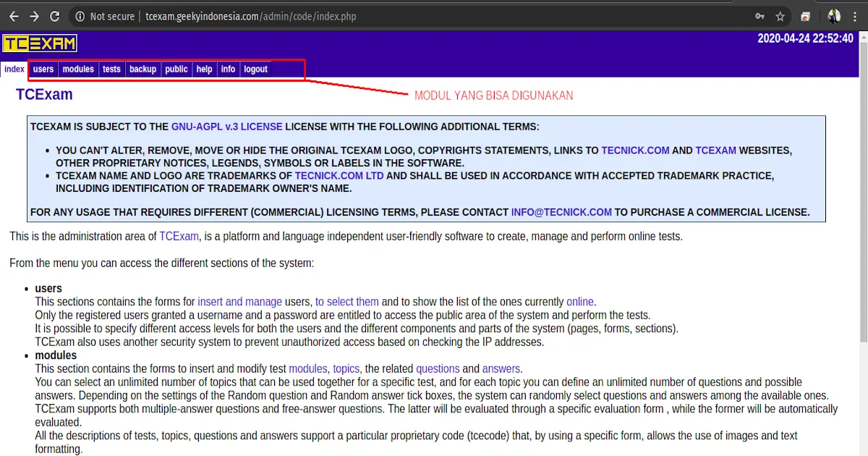Click the INFO@TECNICK.COM email link
Viewport: 868px width, 456px height.
tap(561, 213)
